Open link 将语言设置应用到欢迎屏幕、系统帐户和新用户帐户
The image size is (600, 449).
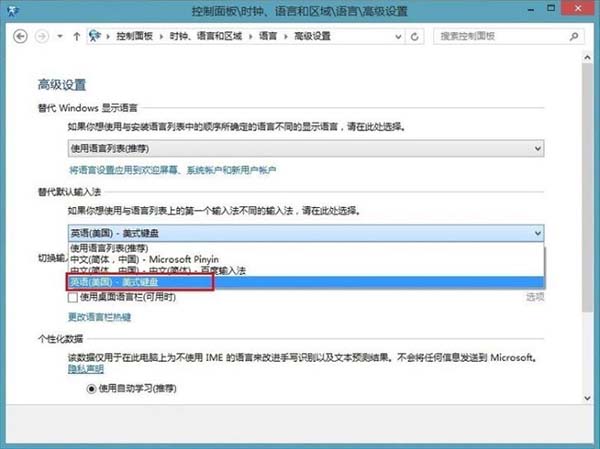173,170
